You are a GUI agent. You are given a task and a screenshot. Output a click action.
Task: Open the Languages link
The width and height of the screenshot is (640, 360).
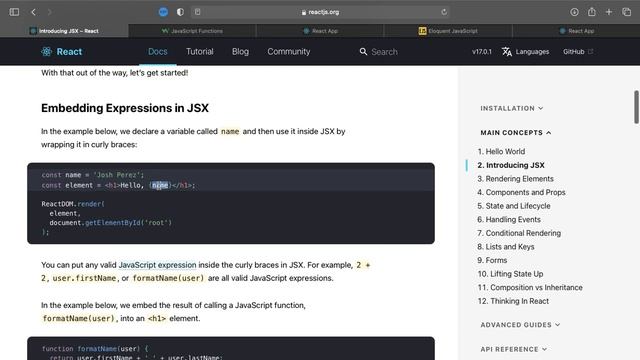click(532, 52)
